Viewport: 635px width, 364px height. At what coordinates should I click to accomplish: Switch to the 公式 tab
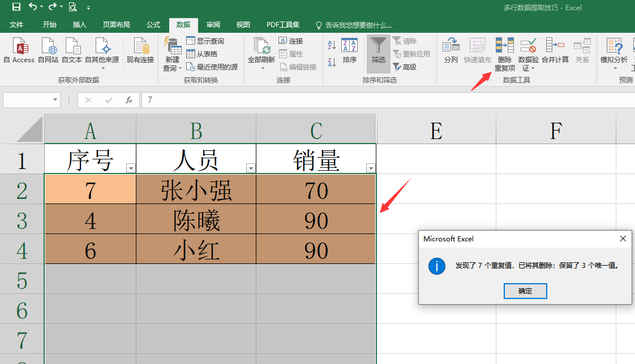click(153, 25)
